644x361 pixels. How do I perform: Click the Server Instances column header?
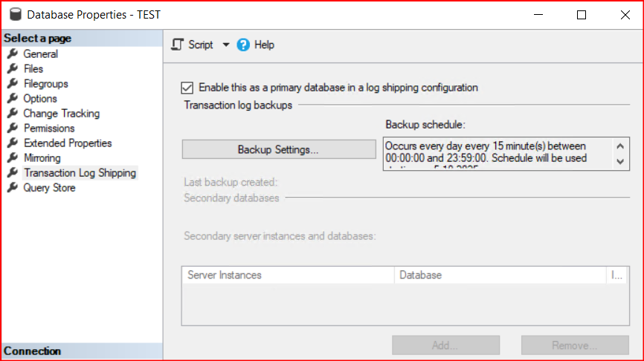[x=225, y=275]
